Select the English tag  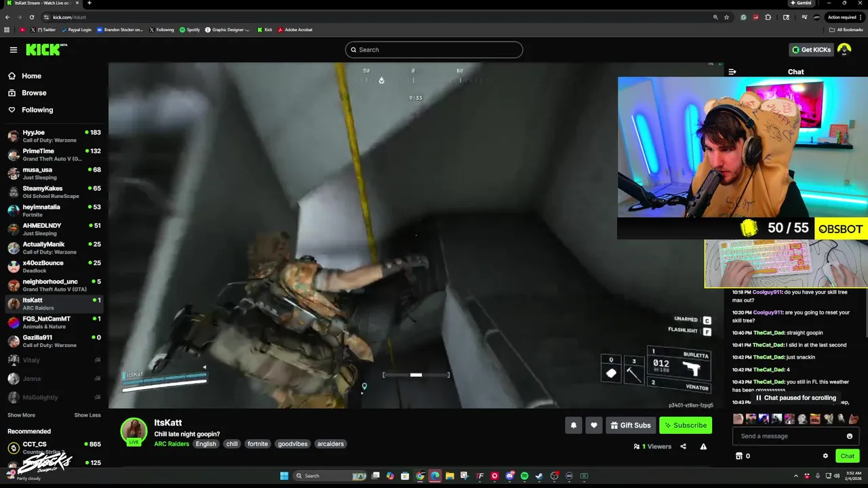[205, 444]
